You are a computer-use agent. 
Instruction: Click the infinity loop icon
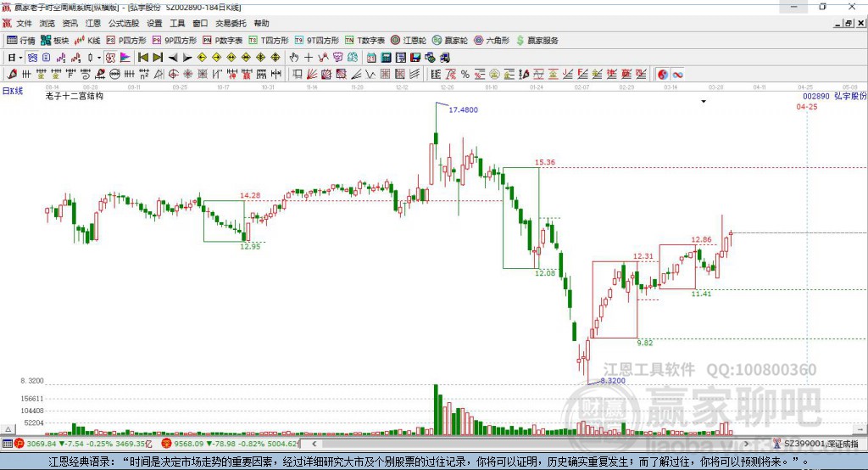tap(677, 75)
